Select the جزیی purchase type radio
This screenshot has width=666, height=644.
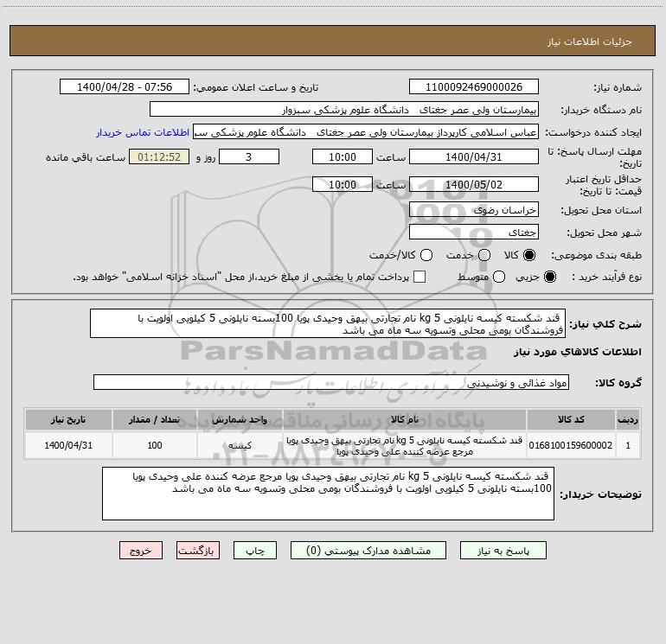click(x=549, y=277)
